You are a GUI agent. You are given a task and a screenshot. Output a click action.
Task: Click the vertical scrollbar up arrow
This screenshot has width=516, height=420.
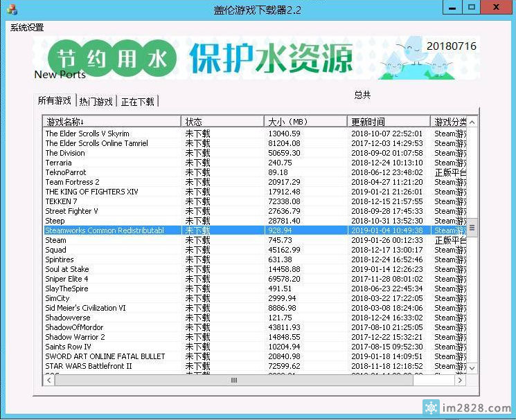[472, 122]
